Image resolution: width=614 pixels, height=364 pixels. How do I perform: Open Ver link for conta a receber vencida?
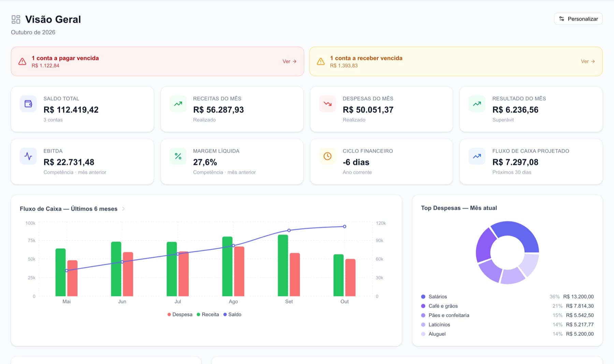[588, 61]
